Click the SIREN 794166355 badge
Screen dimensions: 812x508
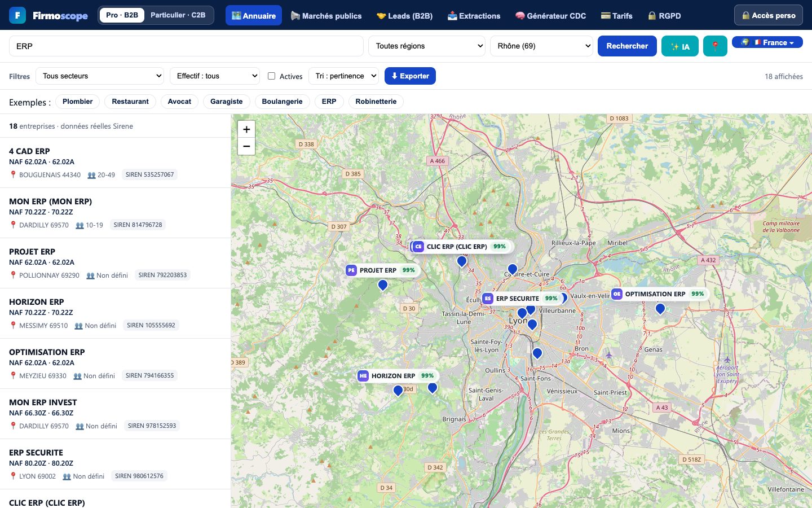pyautogui.click(x=150, y=376)
